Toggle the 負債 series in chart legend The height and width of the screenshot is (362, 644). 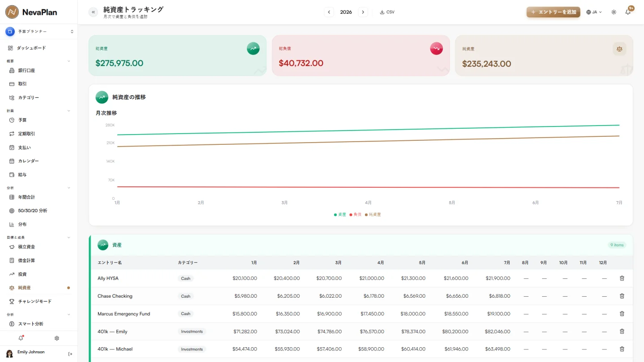(356, 215)
